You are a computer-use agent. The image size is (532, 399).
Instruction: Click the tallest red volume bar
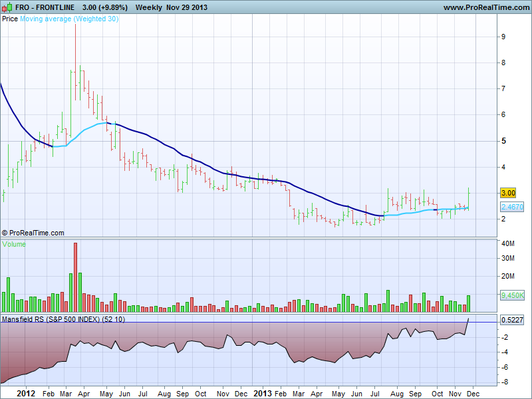pyautogui.click(x=75, y=277)
